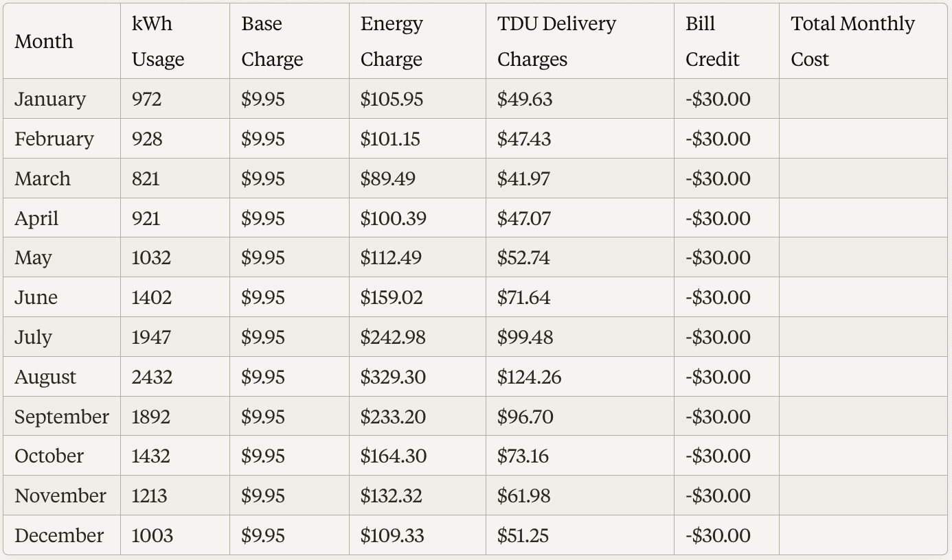The image size is (952, 560).
Task: Click July's energy charge $242.98
Action: 393,337
